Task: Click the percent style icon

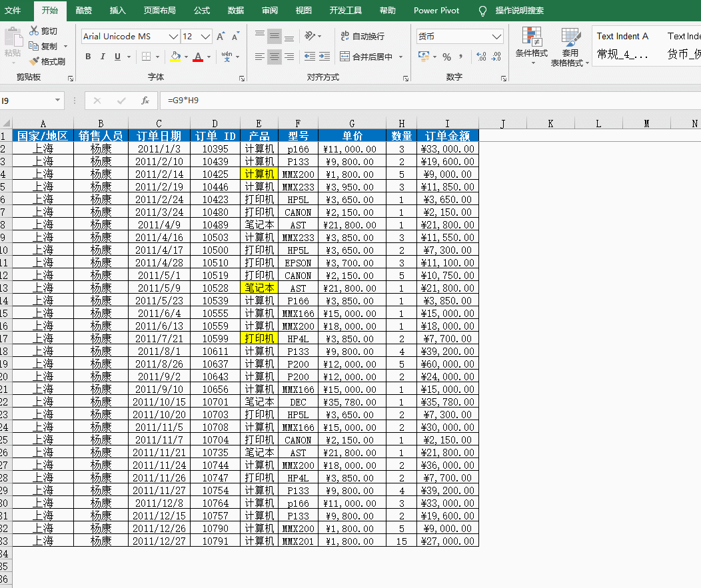Action: coord(446,57)
